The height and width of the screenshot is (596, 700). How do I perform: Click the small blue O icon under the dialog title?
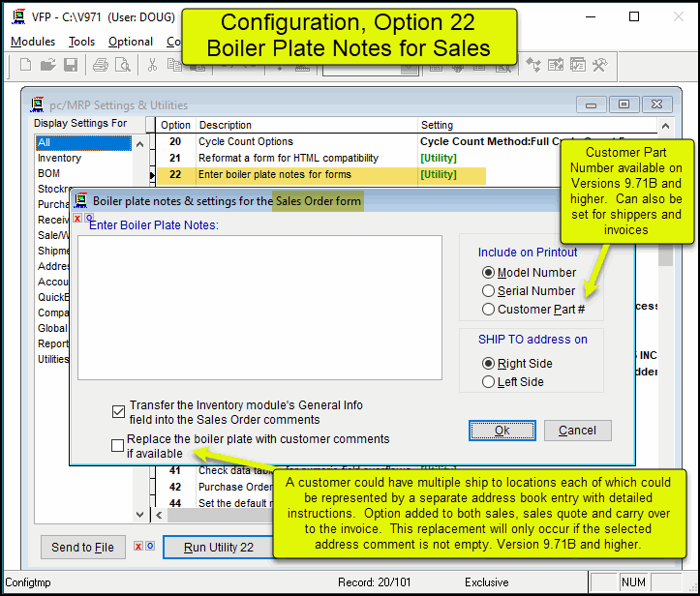(89, 218)
